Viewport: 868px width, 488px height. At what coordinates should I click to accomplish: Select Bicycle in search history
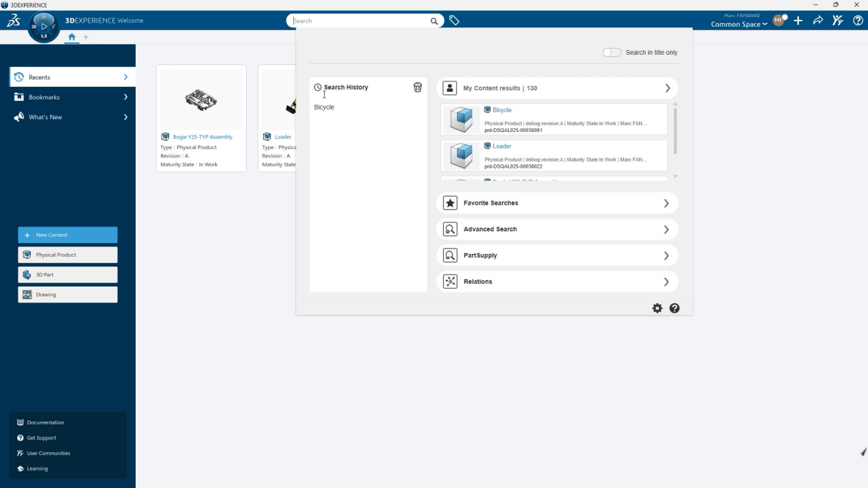[x=324, y=107]
